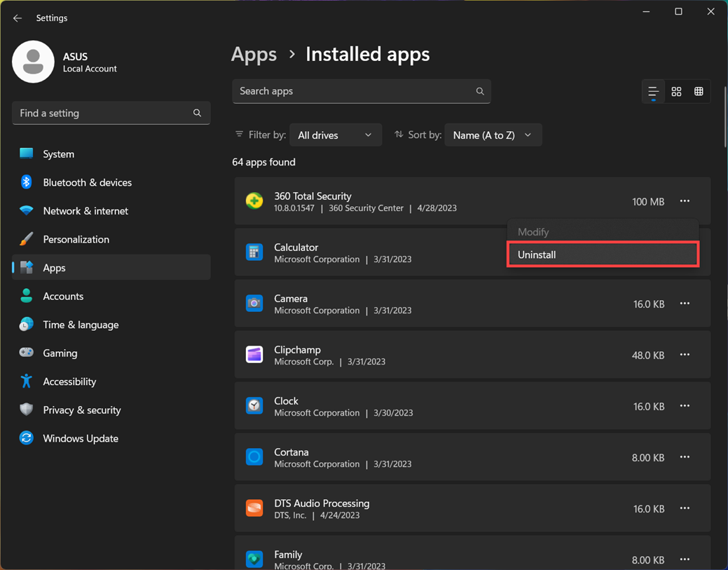Open Network & internet settings

pos(111,211)
